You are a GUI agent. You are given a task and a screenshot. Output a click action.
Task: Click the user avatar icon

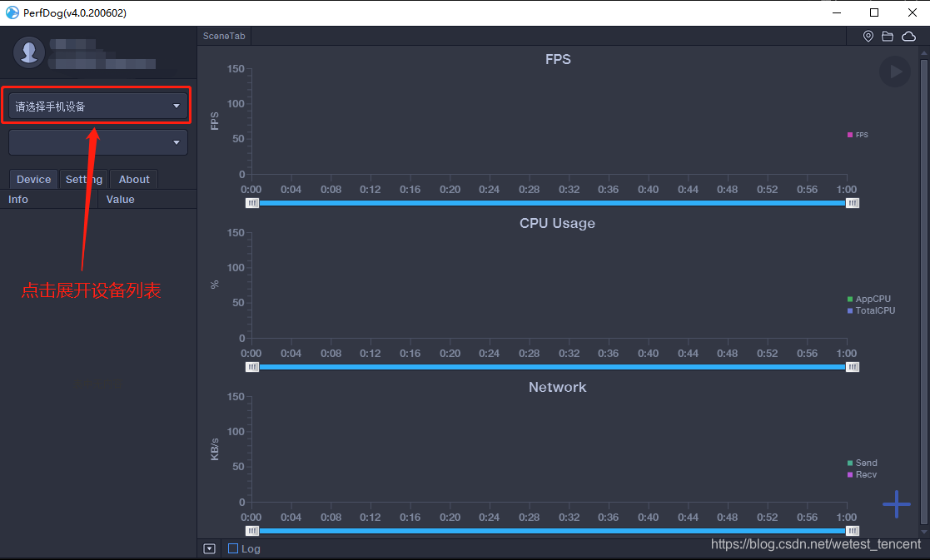29,52
